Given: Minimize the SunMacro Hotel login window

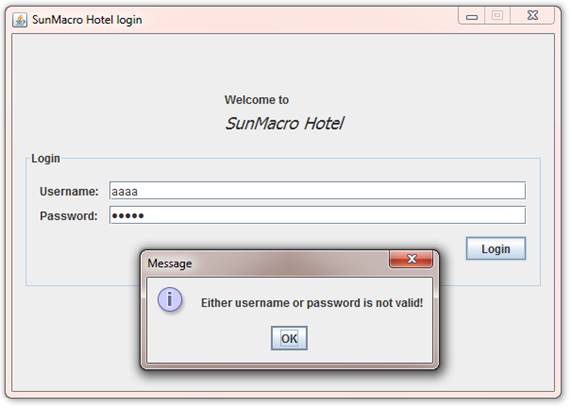Looking at the screenshot, I should (x=472, y=16).
